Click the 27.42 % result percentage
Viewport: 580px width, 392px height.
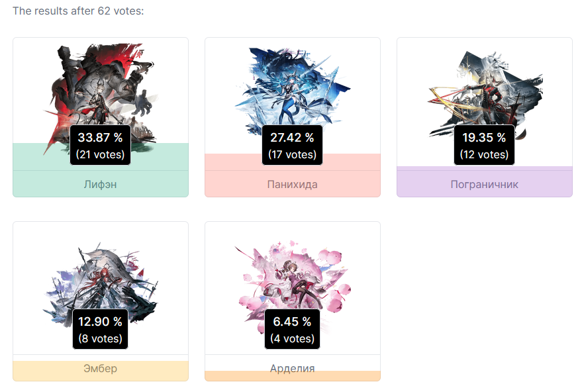292,138
